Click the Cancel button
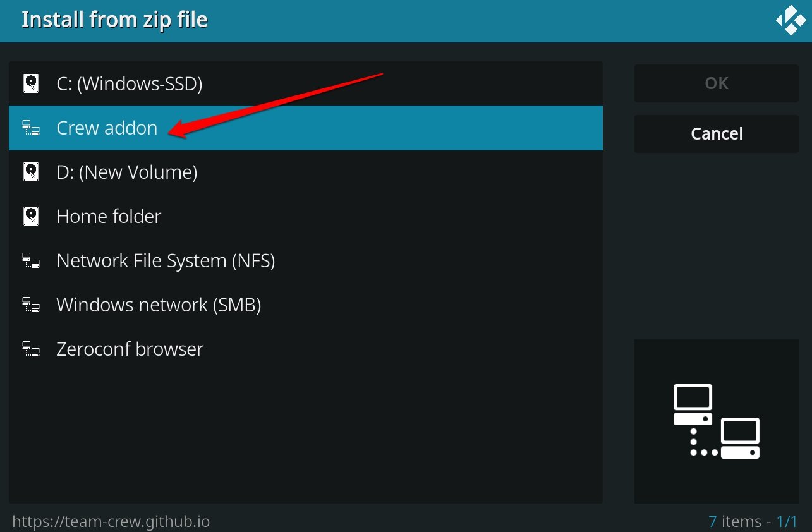The width and height of the screenshot is (812, 532). [x=717, y=134]
